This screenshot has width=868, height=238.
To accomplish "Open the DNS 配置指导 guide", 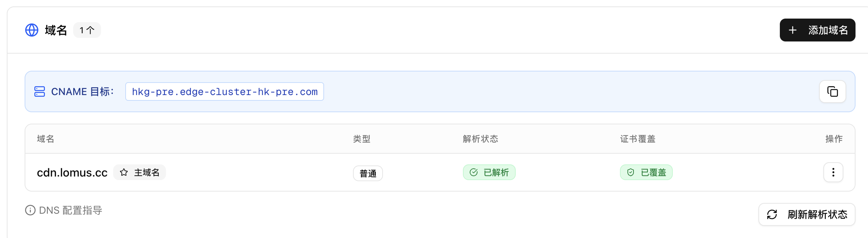I will tap(71, 210).
